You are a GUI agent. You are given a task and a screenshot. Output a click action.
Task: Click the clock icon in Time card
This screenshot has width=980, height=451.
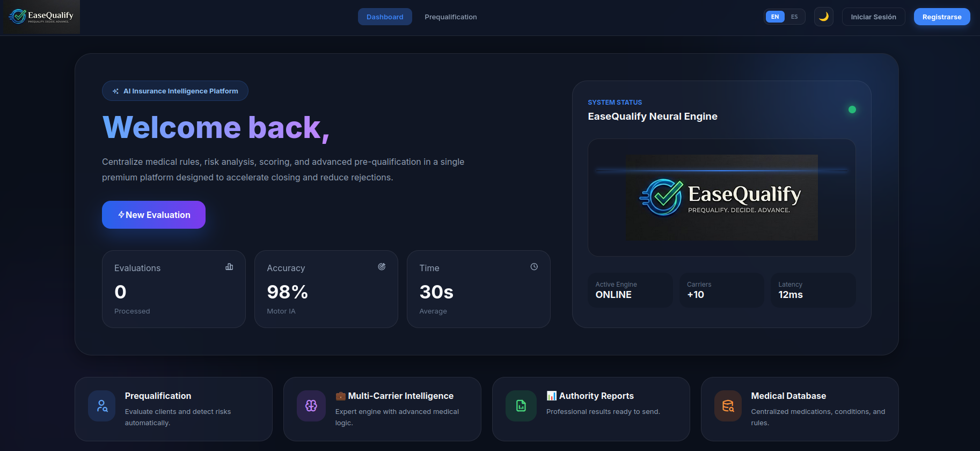pos(534,267)
